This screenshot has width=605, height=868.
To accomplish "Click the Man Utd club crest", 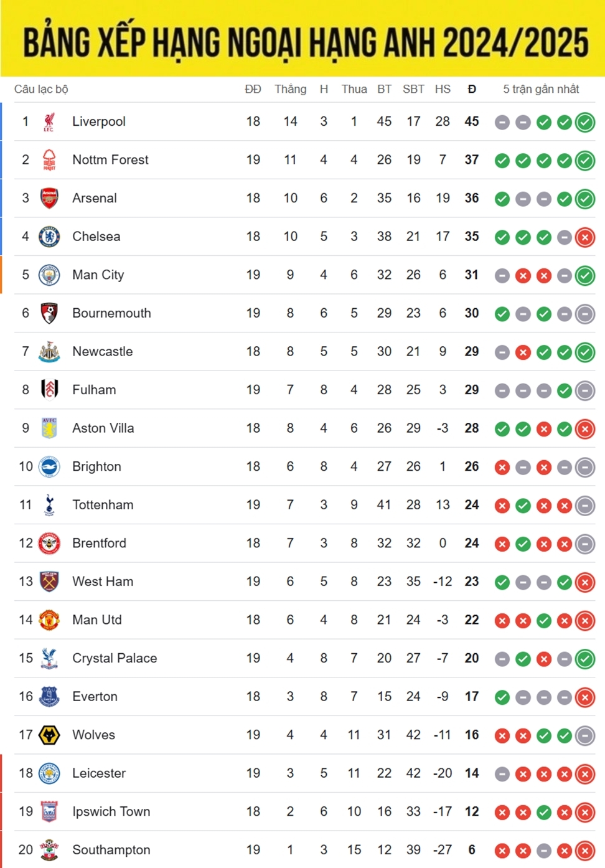I will tap(49, 620).
